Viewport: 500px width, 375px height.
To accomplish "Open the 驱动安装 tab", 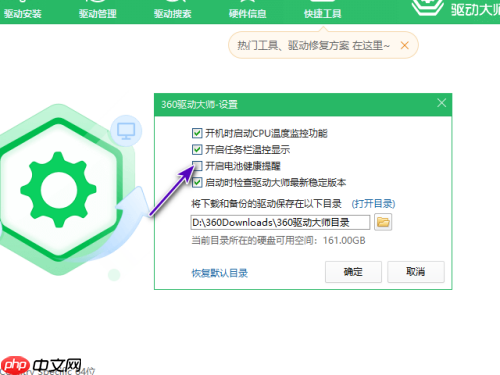I will 23,14.
